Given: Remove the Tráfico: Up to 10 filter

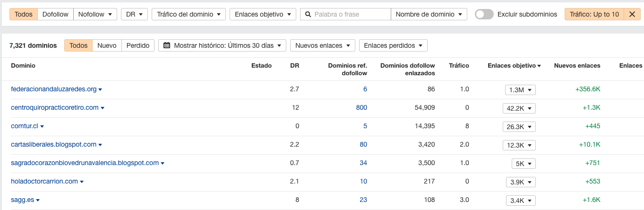Looking at the screenshot, I should [x=632, y=15].
